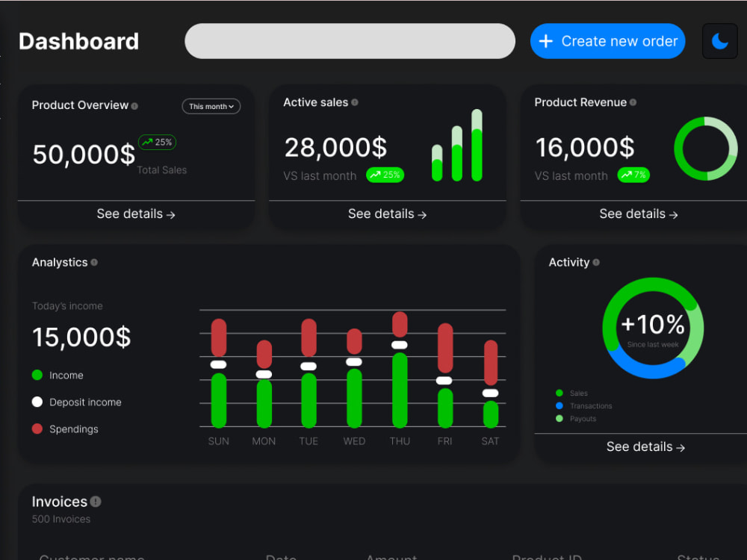The width and height of the screenshot is (747, 560).
Task: Click the green 7% badge in Product Revenue
Action: (x=633, y=175)
